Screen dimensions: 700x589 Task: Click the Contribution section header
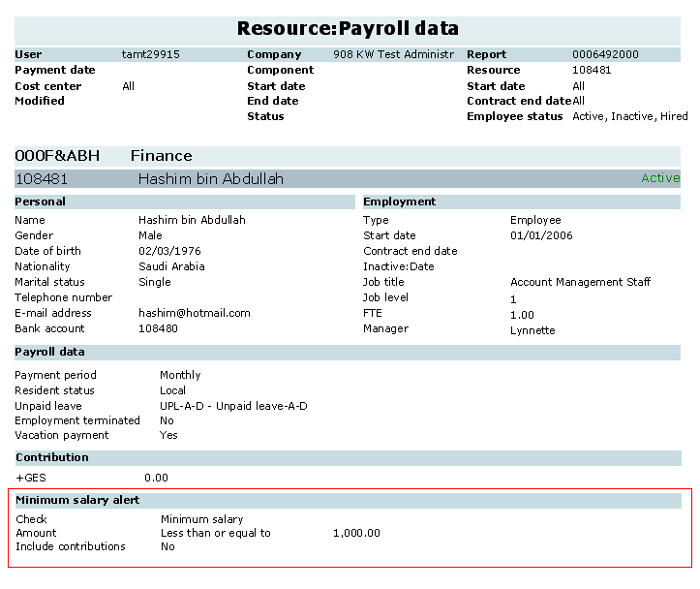tap(51, 457)
